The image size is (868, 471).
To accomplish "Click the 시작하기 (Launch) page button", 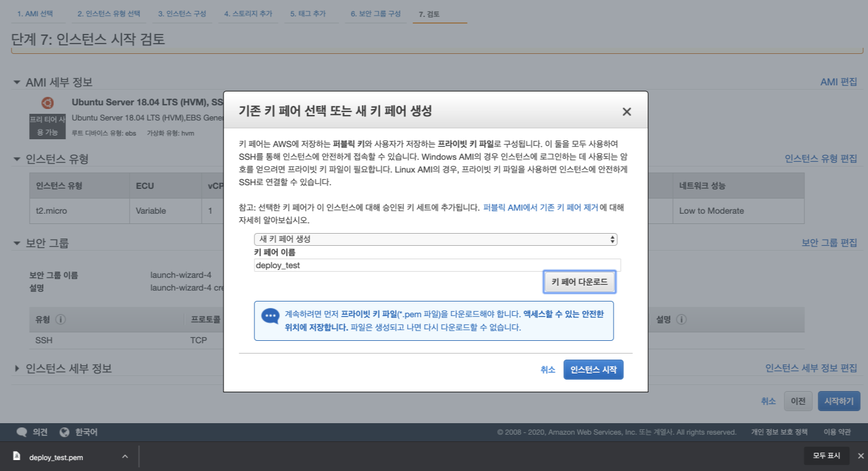I will 839,401.
